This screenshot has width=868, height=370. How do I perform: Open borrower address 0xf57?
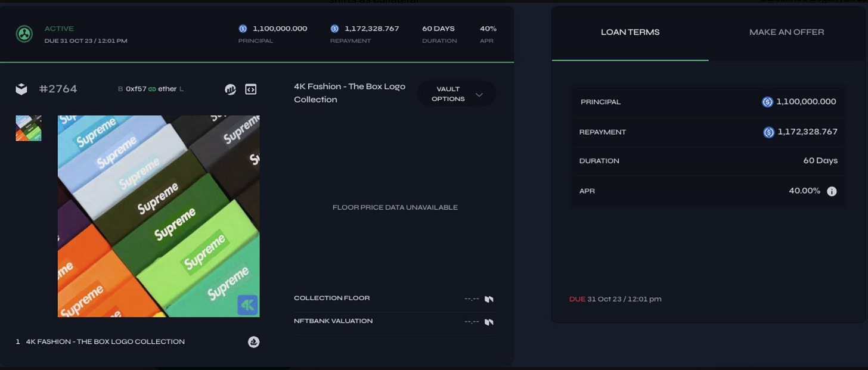click(136, 89)
